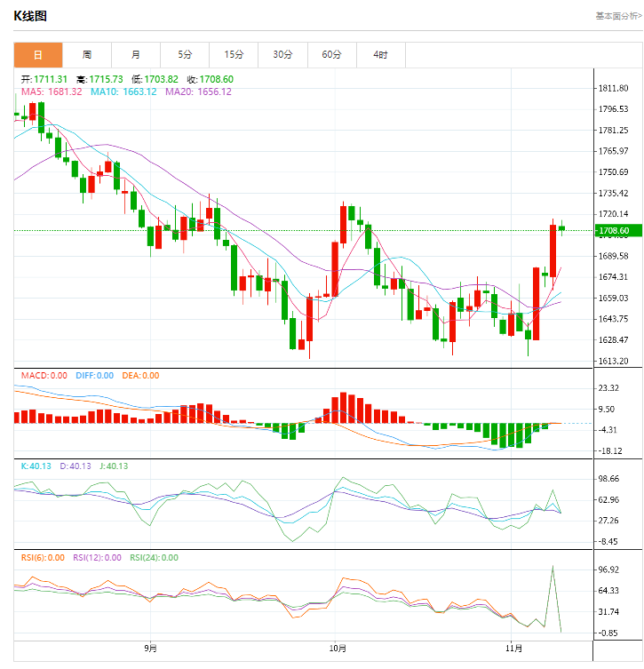Select the 日 daily chart tab
The height and width of the screenshot is (669, 644).
point(38,55)
